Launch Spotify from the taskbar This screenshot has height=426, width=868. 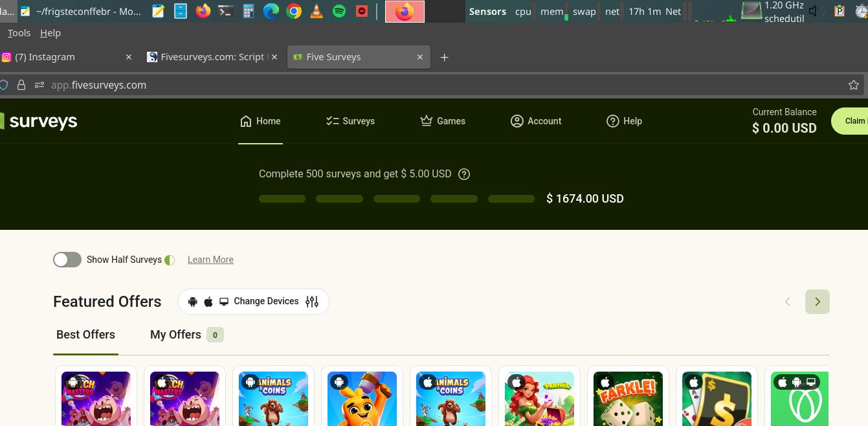(339, 11)
